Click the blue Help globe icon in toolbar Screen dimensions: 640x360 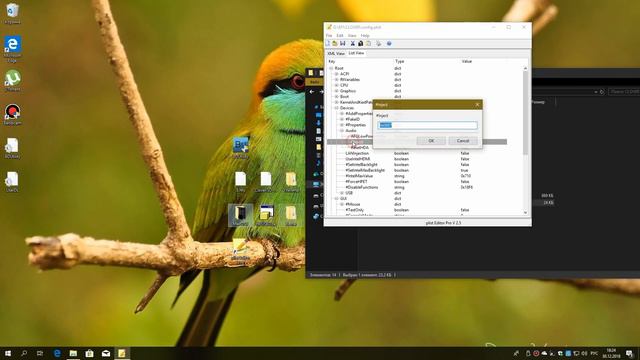point(389,43)
